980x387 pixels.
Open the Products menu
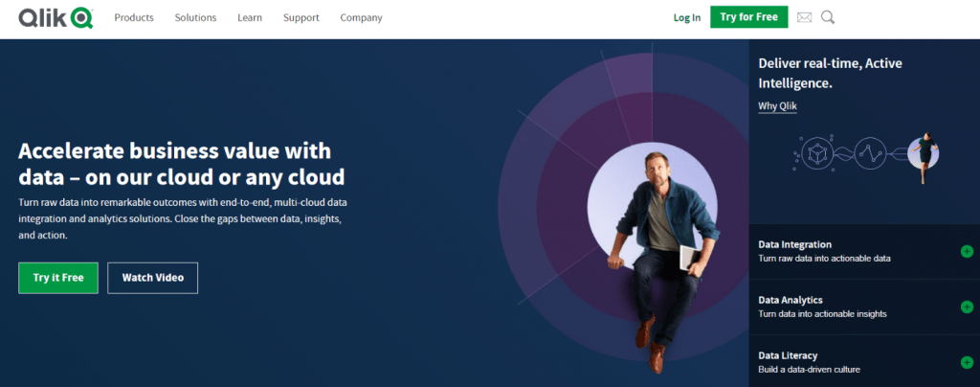pyautogui.click(x=134, y=17)
